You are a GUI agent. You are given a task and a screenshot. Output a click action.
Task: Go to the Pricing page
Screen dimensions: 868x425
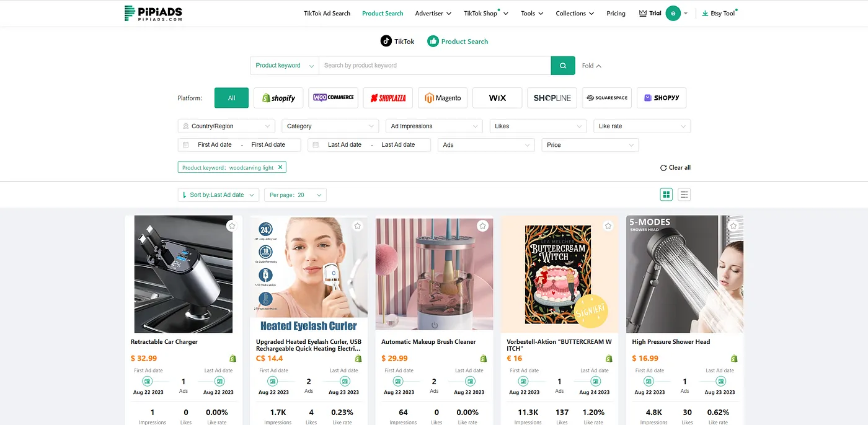[616, 13]
